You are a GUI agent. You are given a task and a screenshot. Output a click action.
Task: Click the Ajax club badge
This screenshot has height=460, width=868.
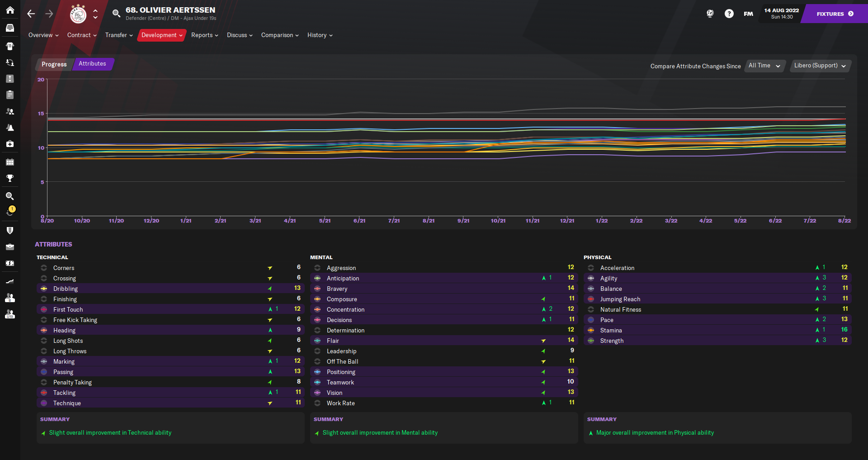(x=78, y=14)
